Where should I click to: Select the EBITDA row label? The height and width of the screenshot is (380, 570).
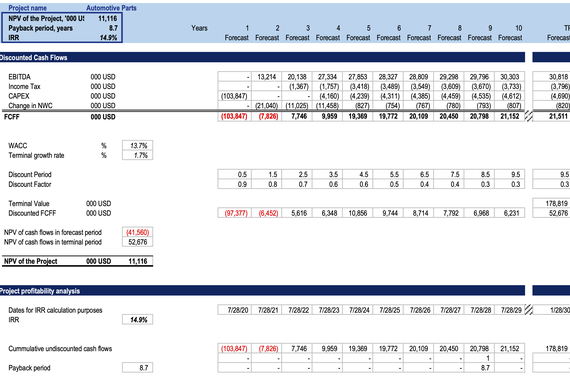coord(20,77)
